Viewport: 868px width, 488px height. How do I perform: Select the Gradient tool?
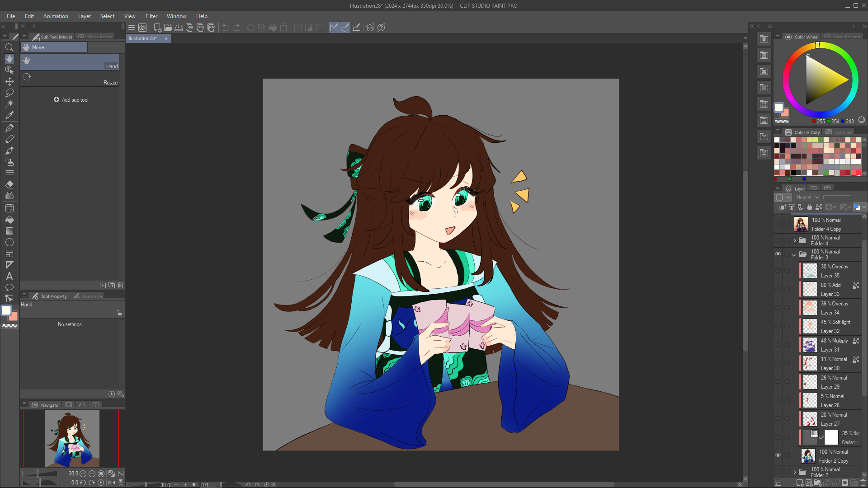[9, 231]
